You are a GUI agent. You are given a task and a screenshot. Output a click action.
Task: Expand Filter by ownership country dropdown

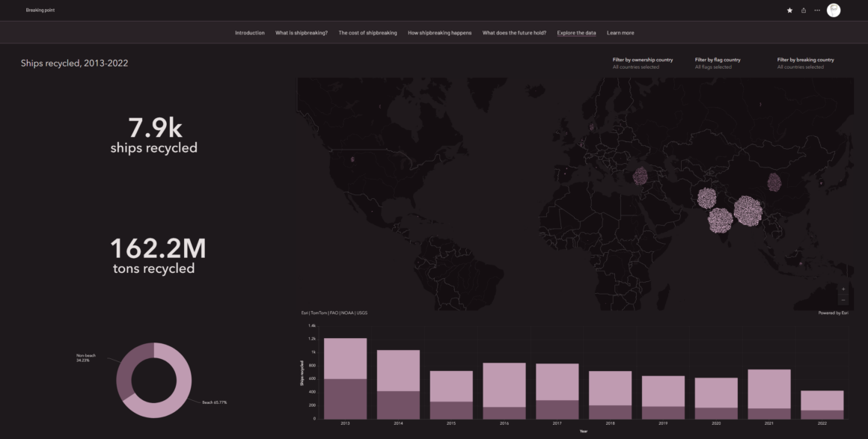(x=643, y=63)
